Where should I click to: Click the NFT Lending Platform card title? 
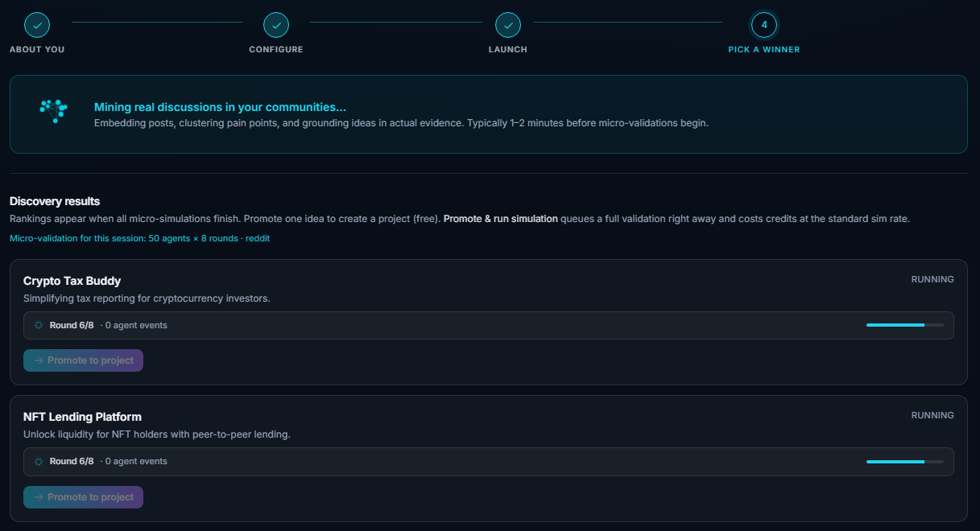click(82, 417)
